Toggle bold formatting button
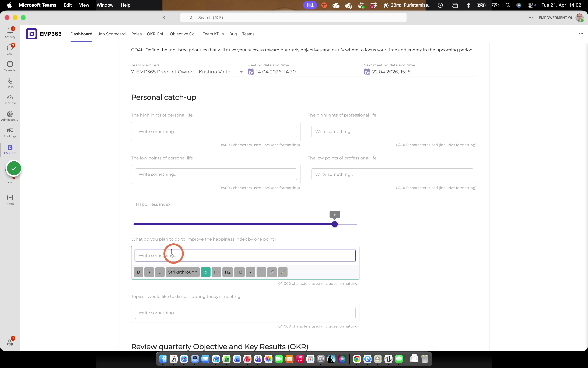The height and width of the screenshot is (368, 588). coord(138,272)
